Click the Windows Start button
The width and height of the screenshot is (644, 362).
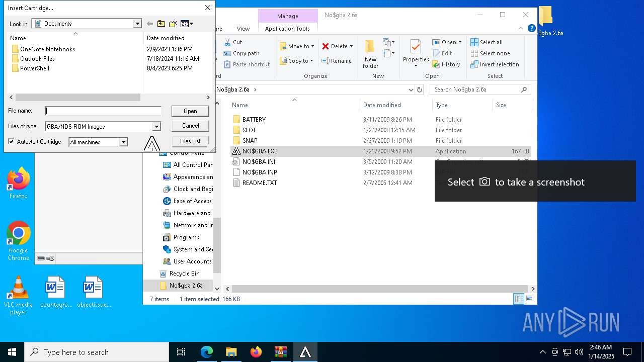[12, 352]
